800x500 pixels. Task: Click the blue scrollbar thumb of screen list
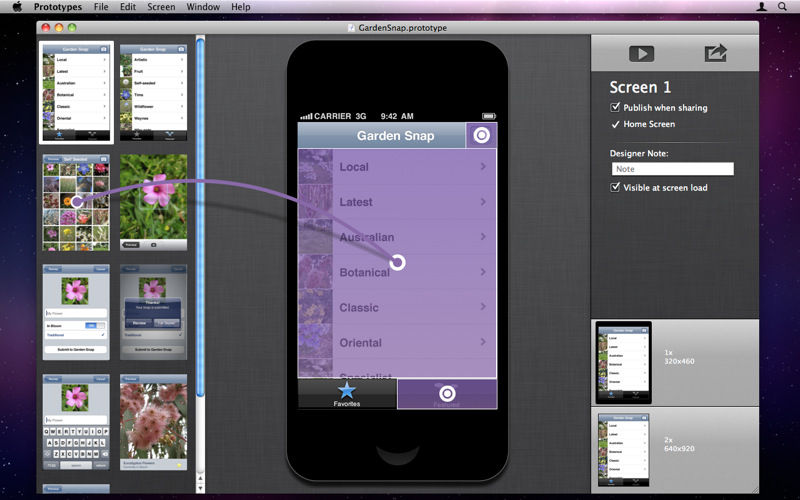point(201,217)
